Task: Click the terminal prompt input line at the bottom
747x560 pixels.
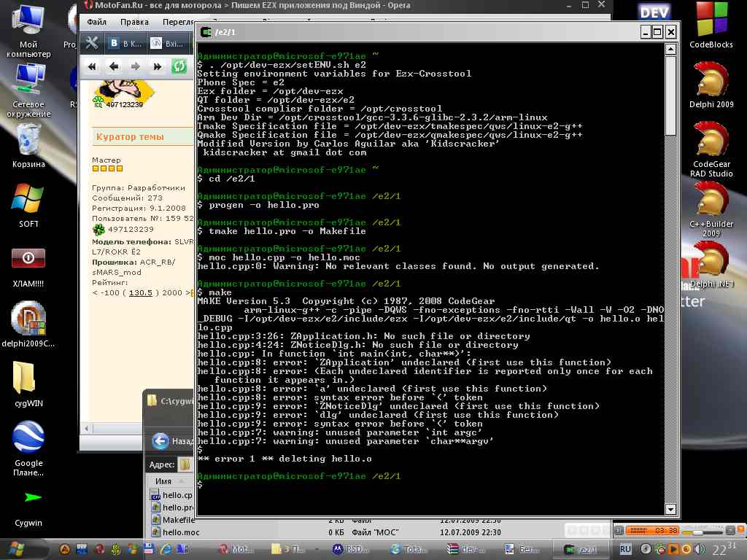Action: point(430,485)
